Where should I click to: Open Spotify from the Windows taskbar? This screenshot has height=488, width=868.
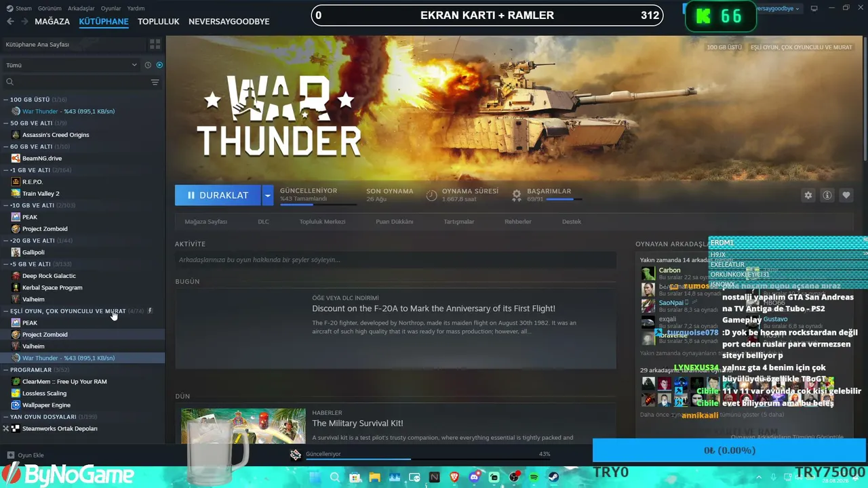coord(534,477)
